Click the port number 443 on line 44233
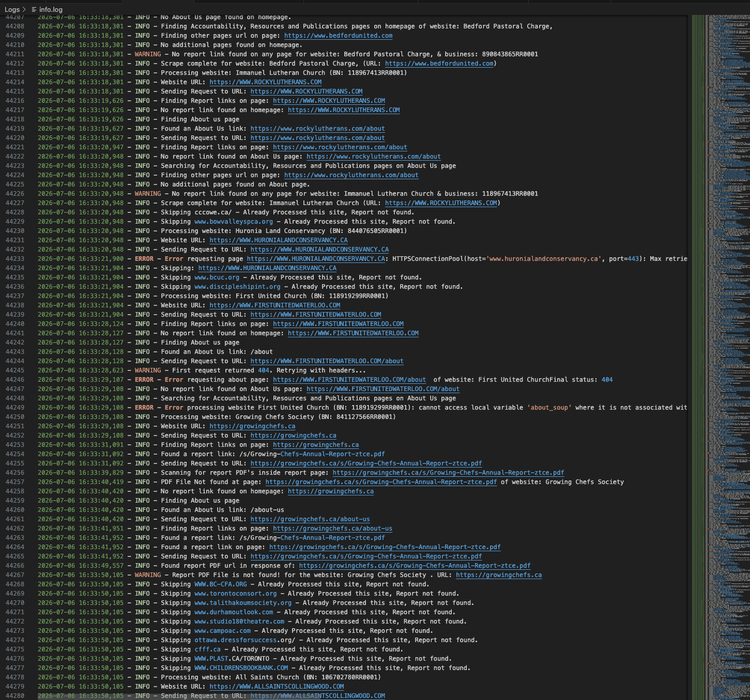The height and width of the screenshot is (700, 750). 633,259
